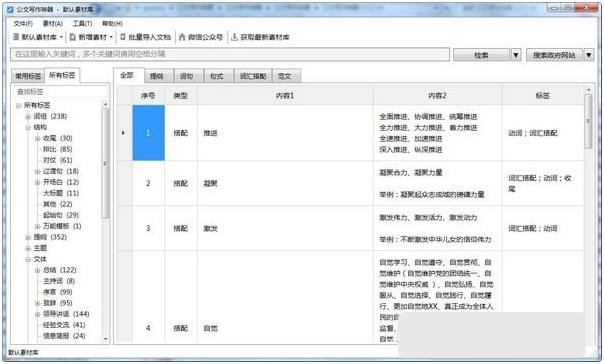Open the 帮助(H) menu
The height and width of the screenshot is (364, 604).
[x=112, y=23]
